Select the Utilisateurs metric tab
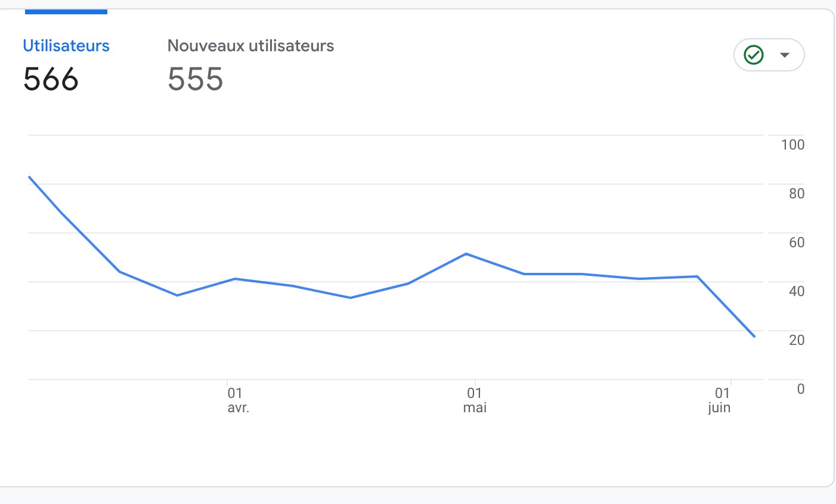 pos(66,46)
